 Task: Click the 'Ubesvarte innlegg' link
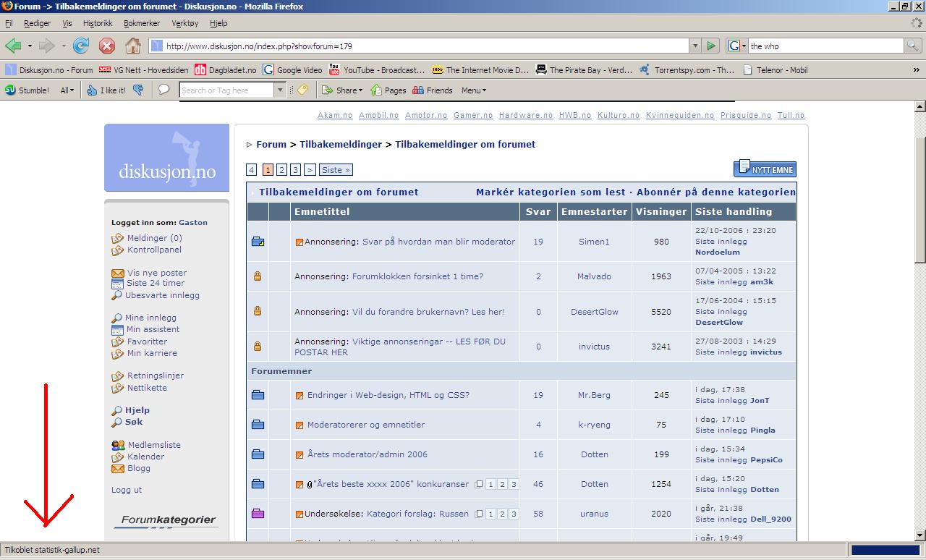[162, 295]
